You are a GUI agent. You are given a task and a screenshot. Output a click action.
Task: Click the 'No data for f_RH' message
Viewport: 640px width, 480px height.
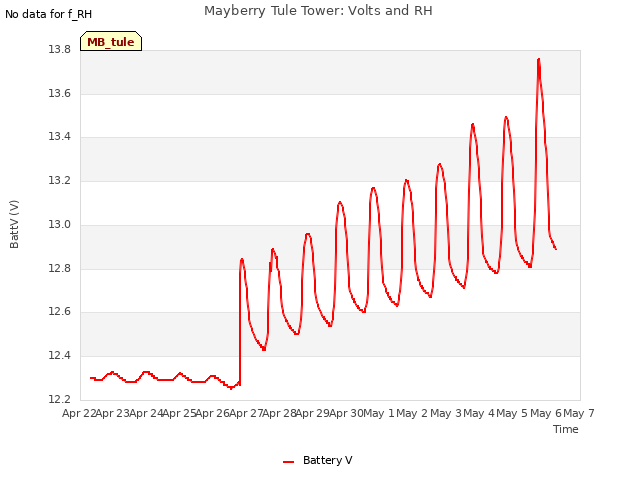click(x=49, y=14)
